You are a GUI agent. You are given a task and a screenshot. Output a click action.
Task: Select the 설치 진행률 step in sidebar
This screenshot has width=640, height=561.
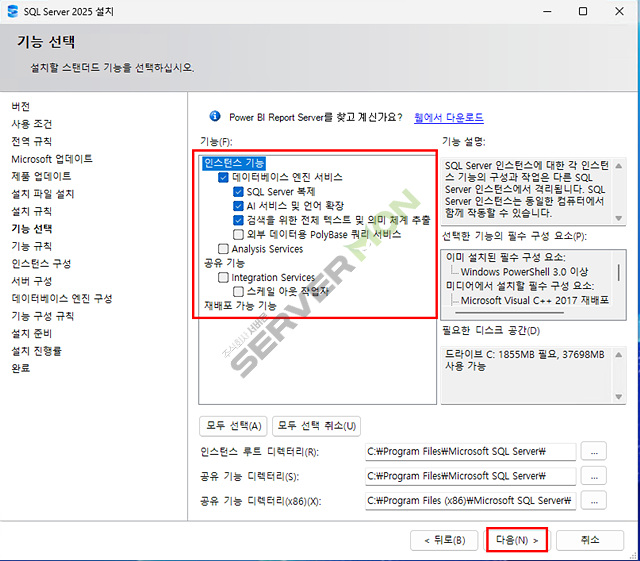tap(36, 351)
